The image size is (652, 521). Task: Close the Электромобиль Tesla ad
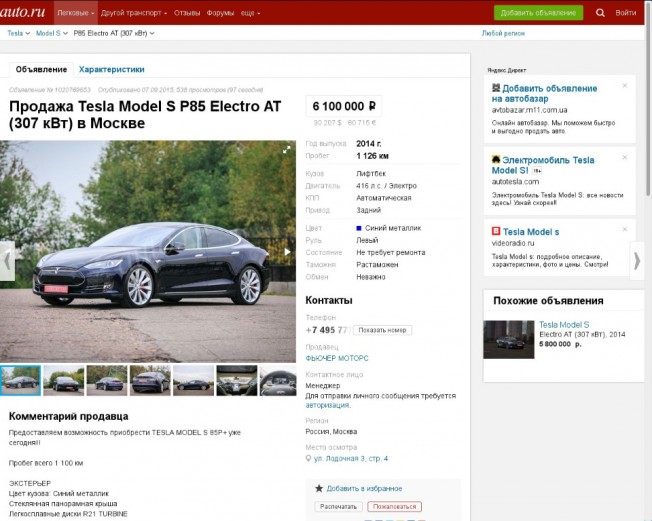tap(624, 157)
